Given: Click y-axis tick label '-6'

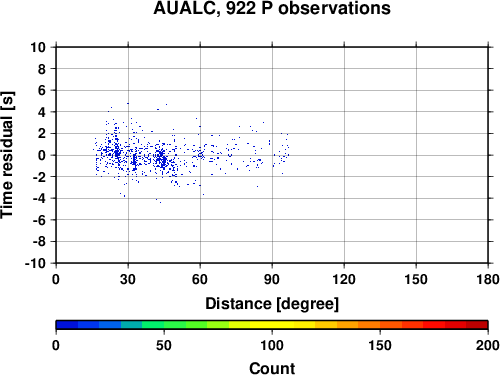Looking at the screenshot, I should coord(39,220).
